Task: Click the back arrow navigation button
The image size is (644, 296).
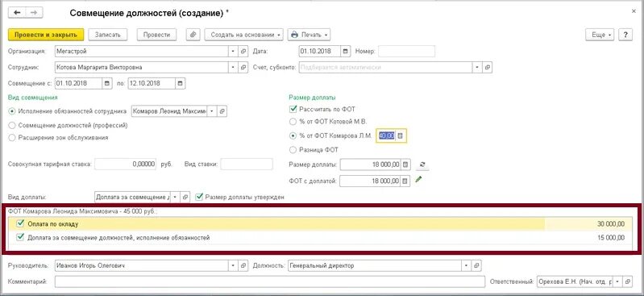Action: click(x=17, y=13)
